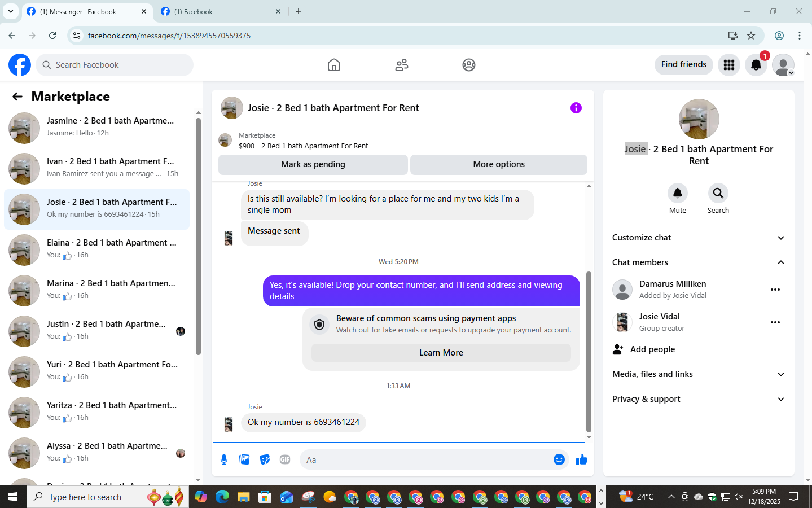Viewport: 812px width, 508px height.
Task: Open conversation information purple icon
Action: [x=576, y=108]
